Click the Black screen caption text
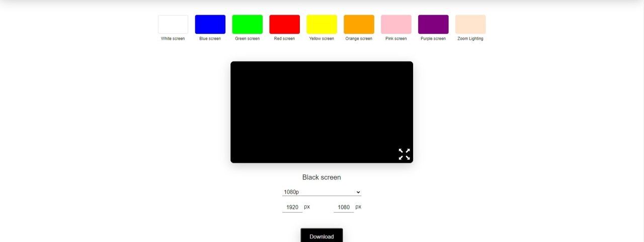Viewport: 644px width, 242px height. [321, 177]
